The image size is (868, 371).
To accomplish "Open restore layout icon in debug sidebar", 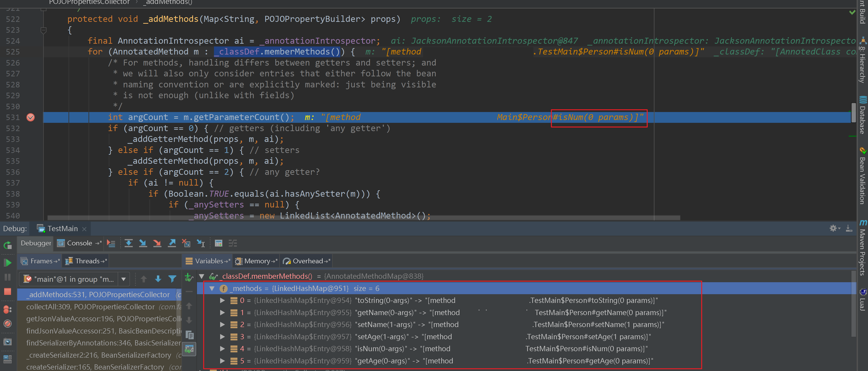I will [7, 359].
